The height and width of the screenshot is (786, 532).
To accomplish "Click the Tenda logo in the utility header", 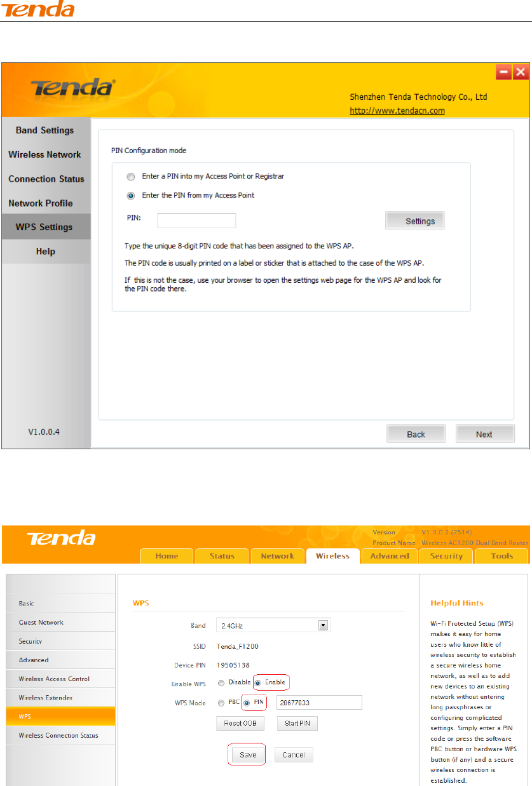I will click(74, 88).
